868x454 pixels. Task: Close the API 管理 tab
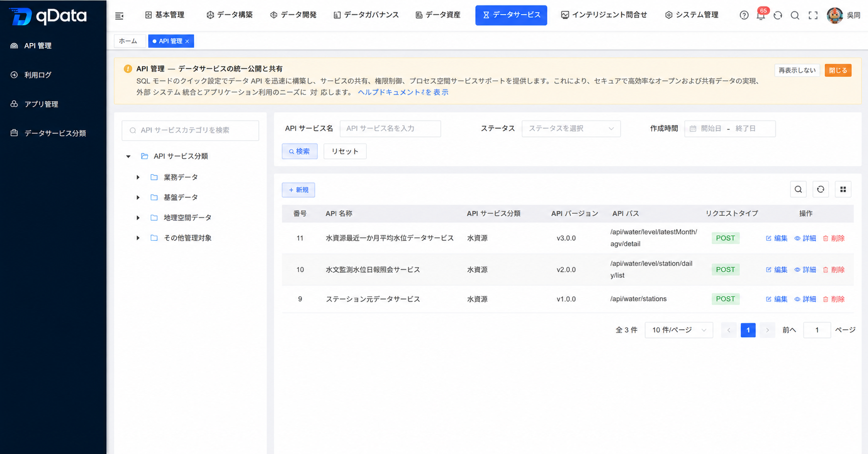pyautogui.click(x=187, y=42)
